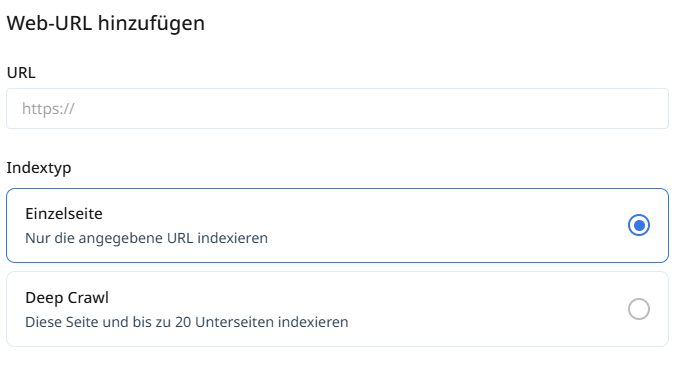Select the Einzelseite radio button
This screenshot has height=369, width=679.
639,225
